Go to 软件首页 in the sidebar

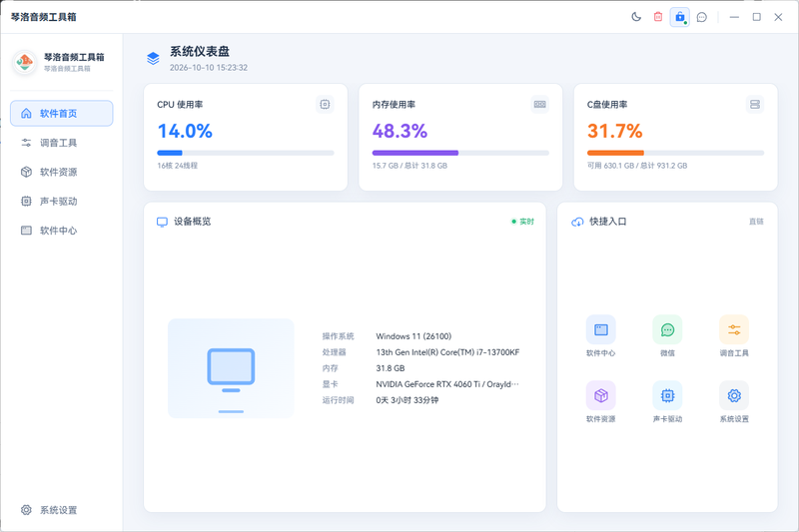[x=62, y=113]
